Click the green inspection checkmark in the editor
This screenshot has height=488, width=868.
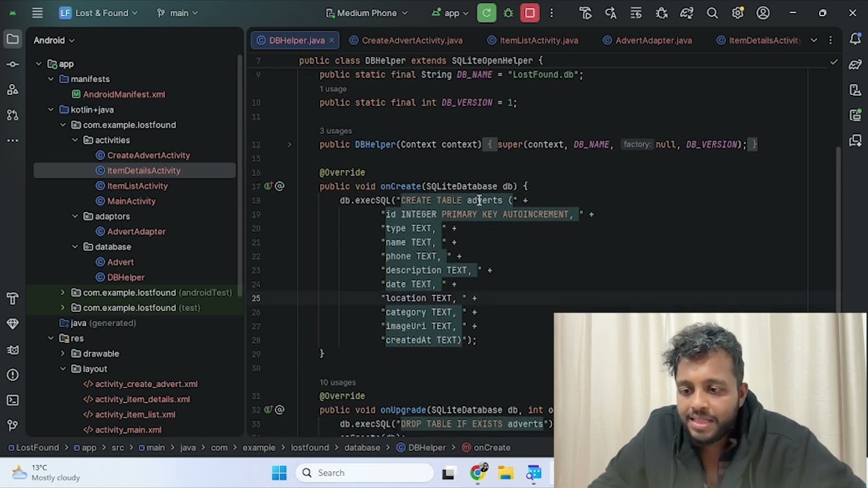coord(834,62)
